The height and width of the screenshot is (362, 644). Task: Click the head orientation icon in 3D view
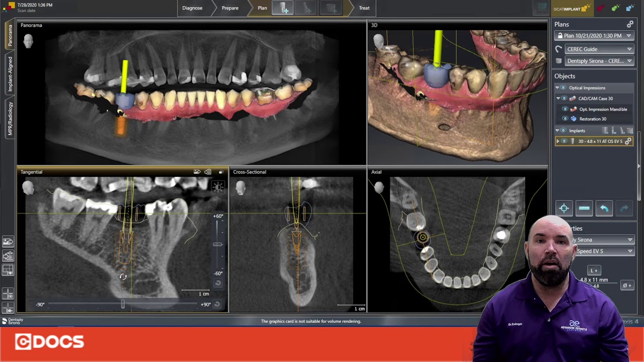pyautogui.click(x=379, y=41)
